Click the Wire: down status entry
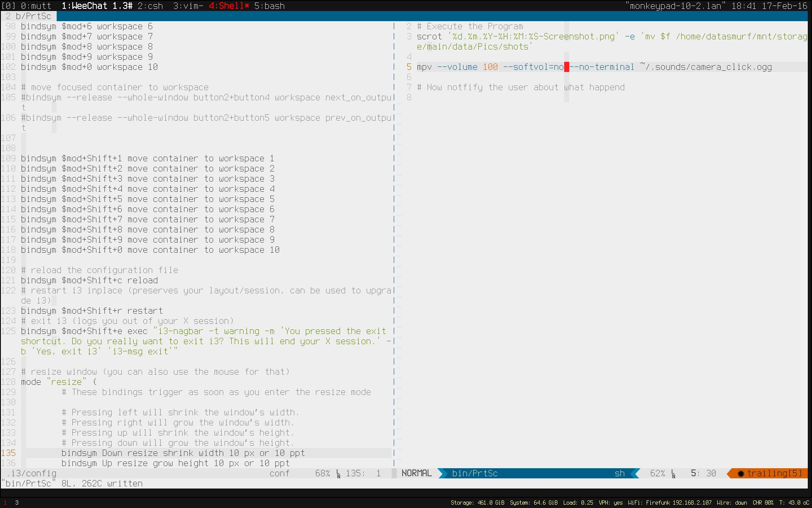 (x=732, y=502)
